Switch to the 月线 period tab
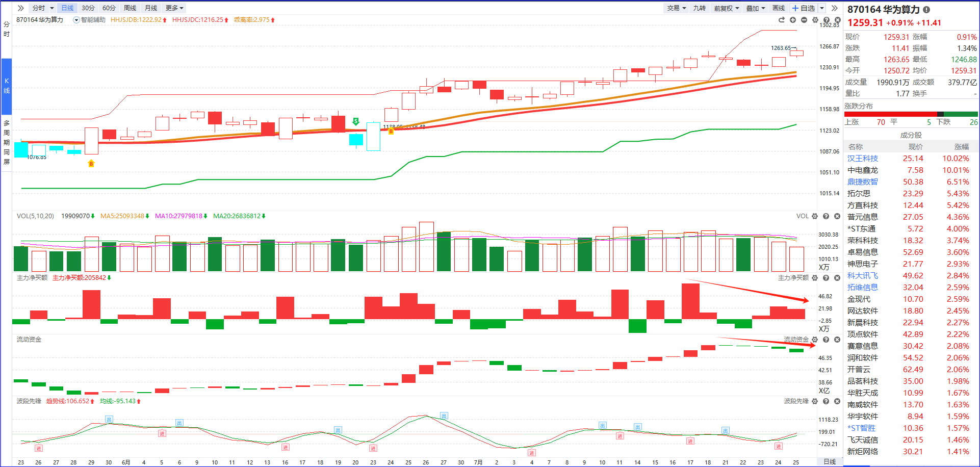 (151, 8)
